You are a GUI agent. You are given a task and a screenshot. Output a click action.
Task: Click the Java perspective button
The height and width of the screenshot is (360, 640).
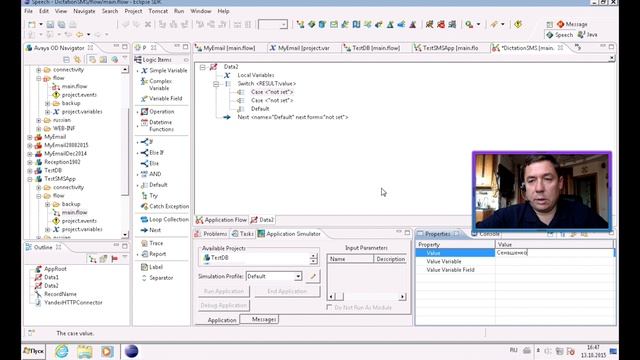[588, 35]
